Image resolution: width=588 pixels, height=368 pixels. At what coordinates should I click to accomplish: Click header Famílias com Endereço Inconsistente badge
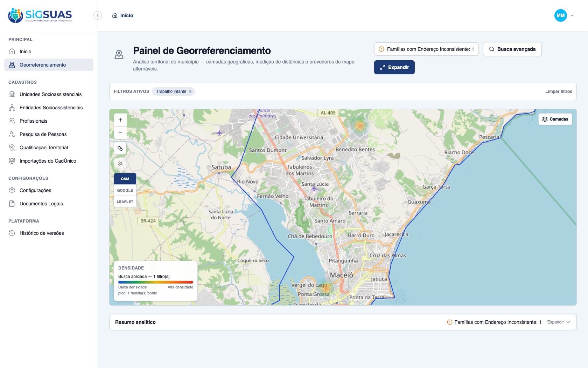click(426, 49)
